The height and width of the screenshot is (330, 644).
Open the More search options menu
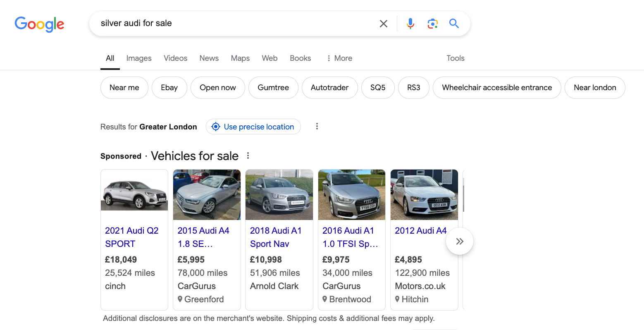pos(339,58)
